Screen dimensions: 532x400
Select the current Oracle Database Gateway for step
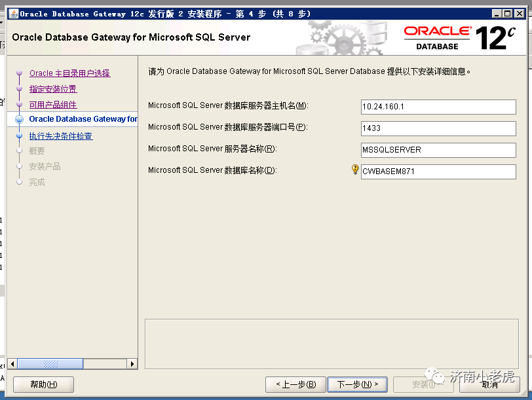(x=83, y=119)
